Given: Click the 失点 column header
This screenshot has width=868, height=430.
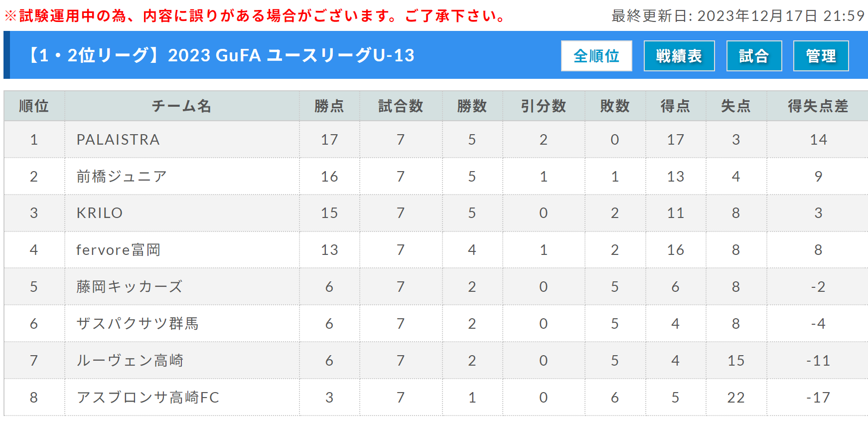Looking at the screenshot, I should coord(736,106).
